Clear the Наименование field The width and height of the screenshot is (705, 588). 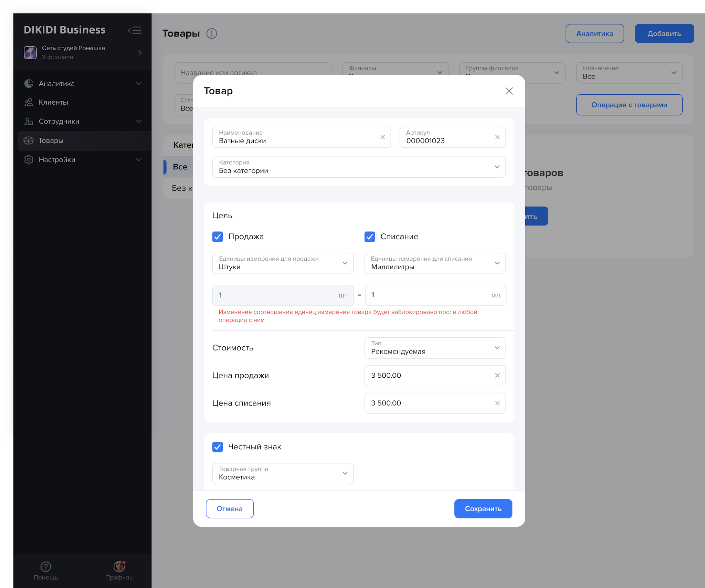tap(382, 137)
